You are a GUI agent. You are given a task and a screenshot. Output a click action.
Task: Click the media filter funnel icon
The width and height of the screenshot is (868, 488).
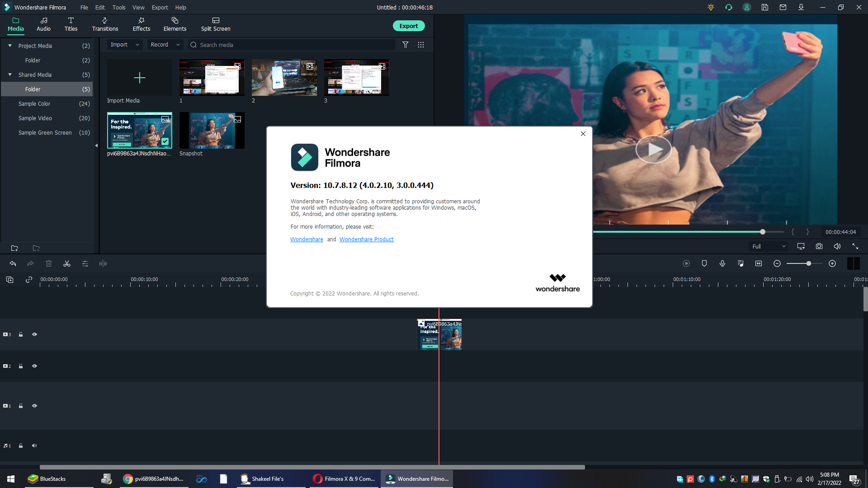pyautogui.click(x=406, y=45)
